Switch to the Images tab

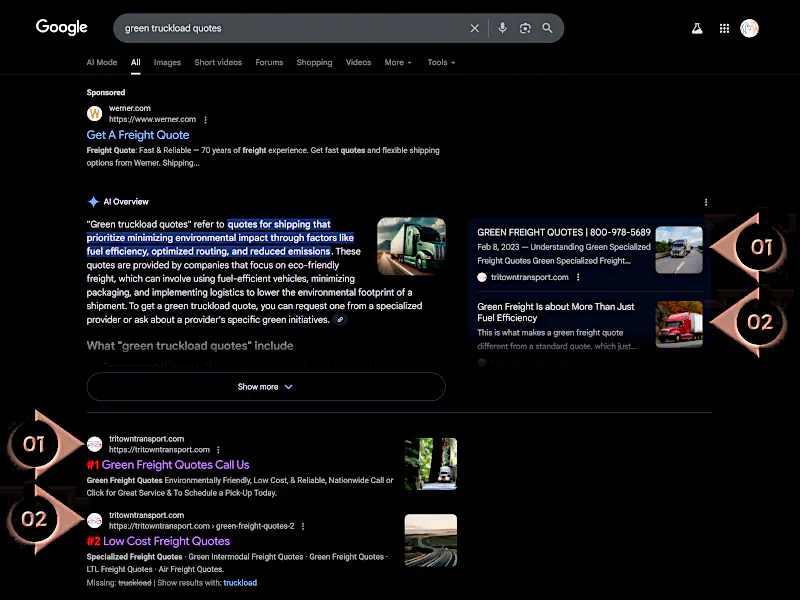click(x=167, y=62)
